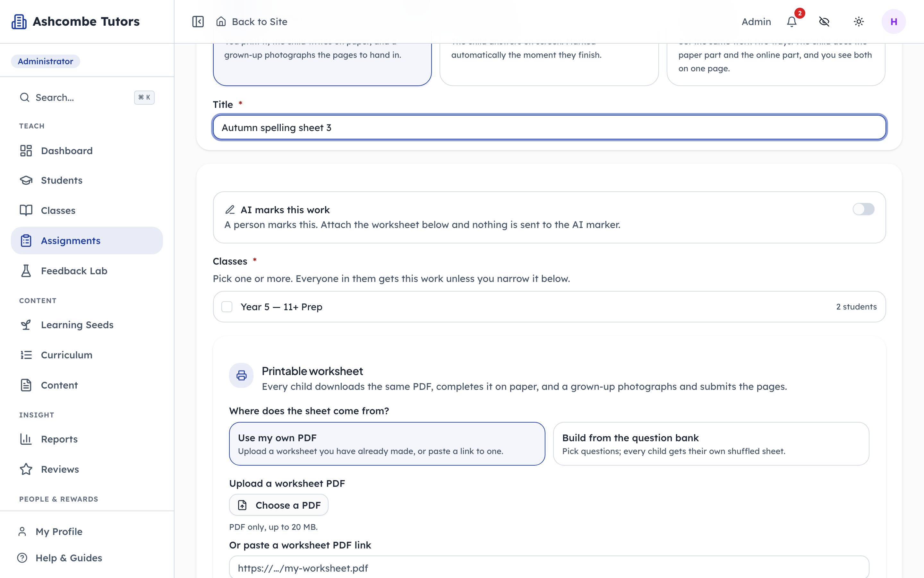Image resolution: width=924 pixels, height=578 pixels.
Task: Open the user avatar H menu
Action: [894, 22]
